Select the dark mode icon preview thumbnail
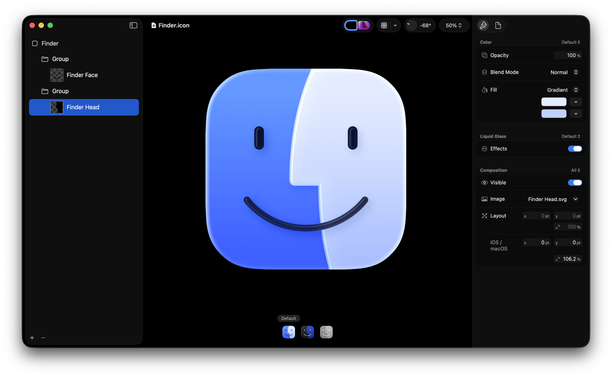 point(308,332)
